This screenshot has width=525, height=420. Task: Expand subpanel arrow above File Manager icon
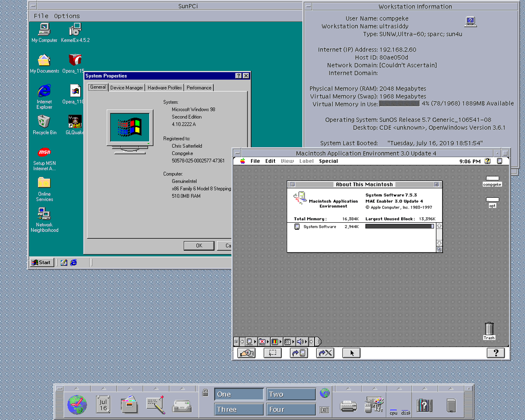pos(129,388)
